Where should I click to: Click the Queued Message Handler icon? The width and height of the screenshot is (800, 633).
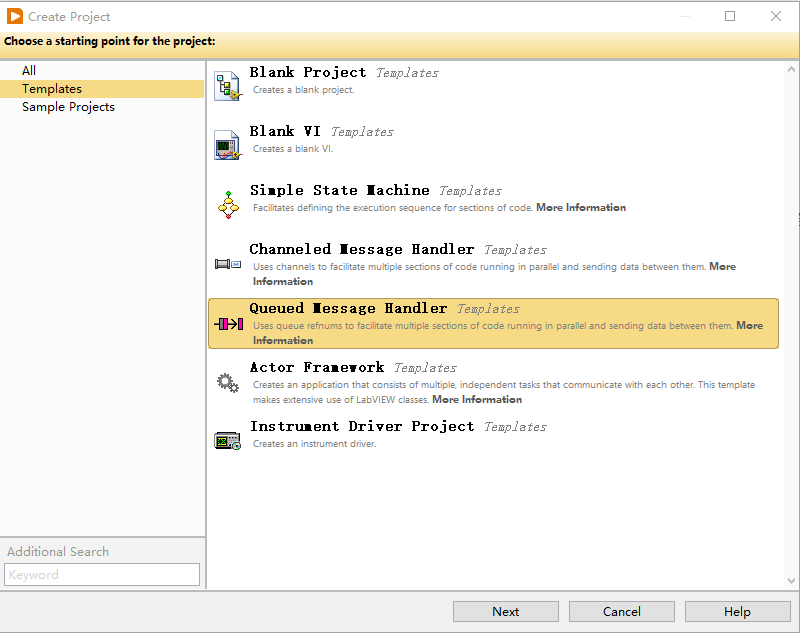click(x=229, y=323)
